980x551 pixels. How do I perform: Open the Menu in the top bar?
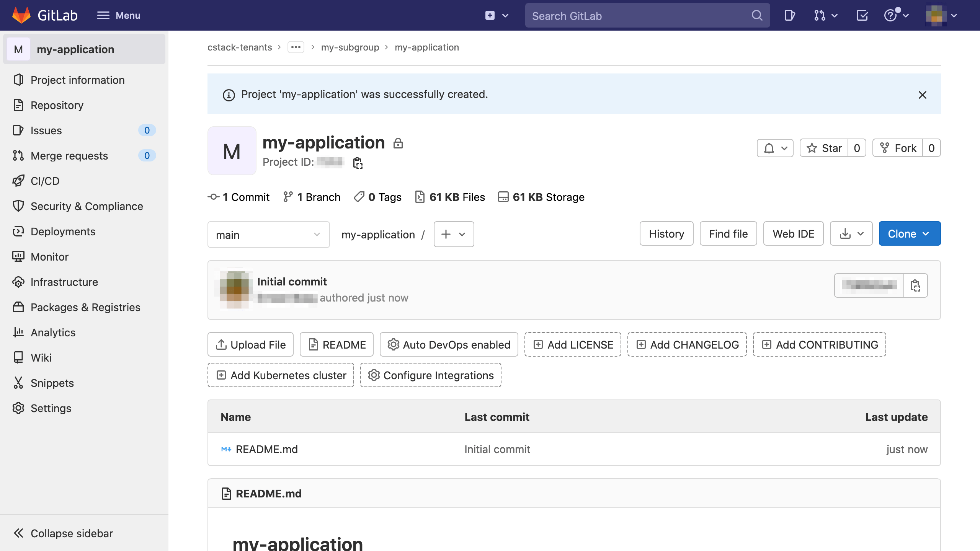[119, 15]
